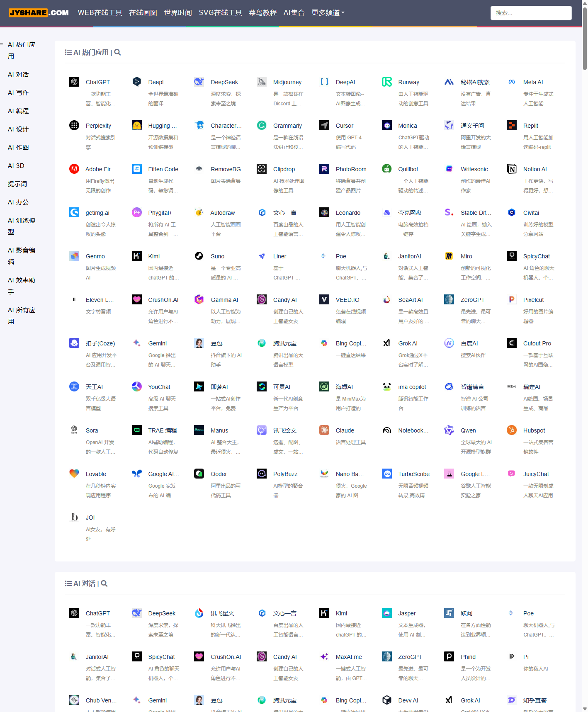Click the Suno icon
Screen dimensions: 588x712
[199, 256]
